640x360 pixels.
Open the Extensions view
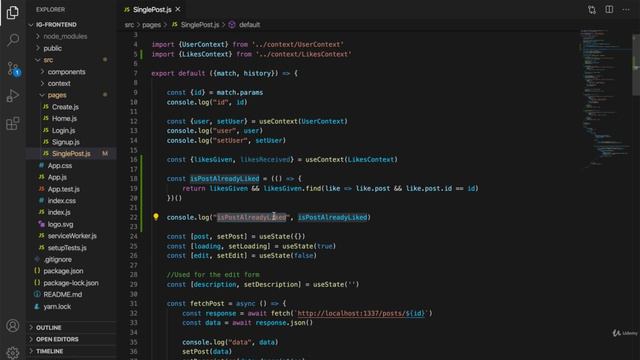(x=13, y=123)
